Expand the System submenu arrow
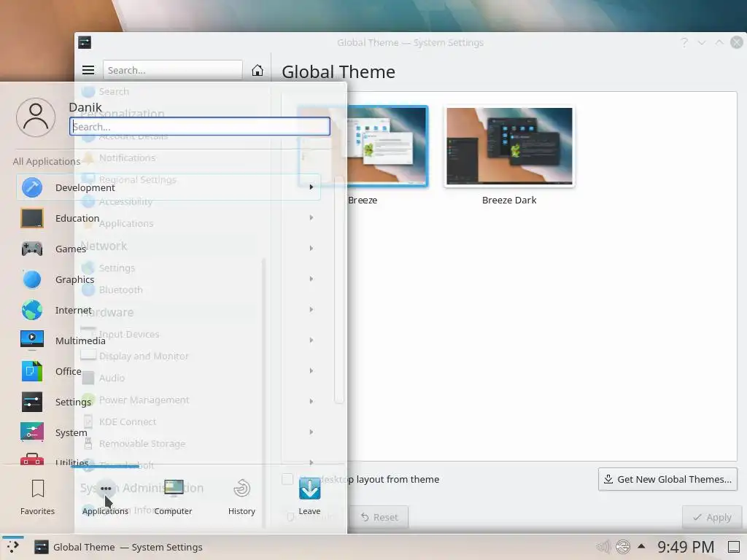 point(311,432)
